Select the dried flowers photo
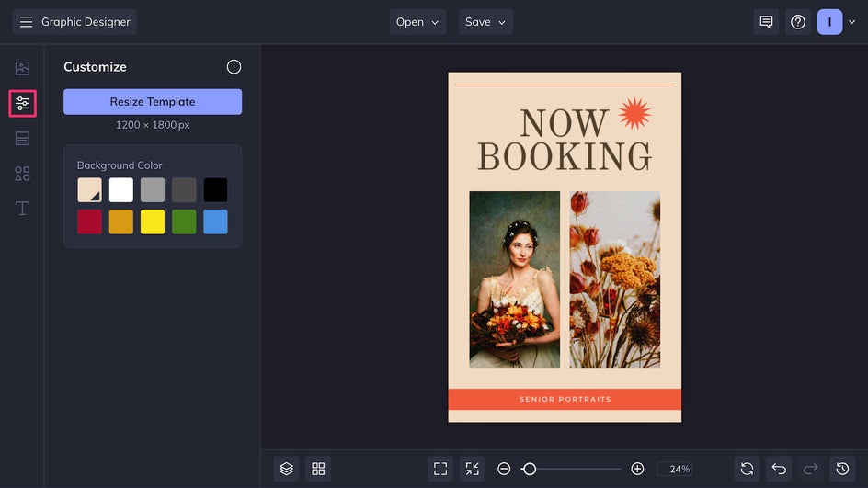Image resolution: width=868 pixels, height=488 pixels. [x=615, y=279]
